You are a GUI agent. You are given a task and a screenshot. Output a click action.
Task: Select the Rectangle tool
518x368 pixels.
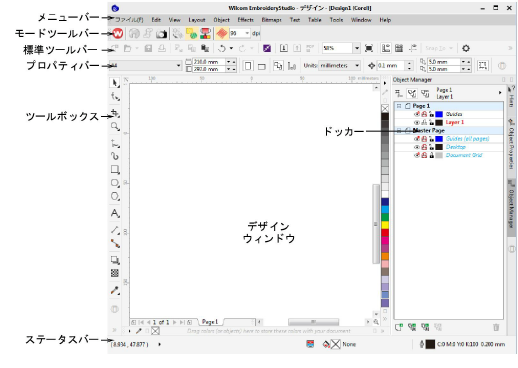pyautogui.click(x=115, y=169)
